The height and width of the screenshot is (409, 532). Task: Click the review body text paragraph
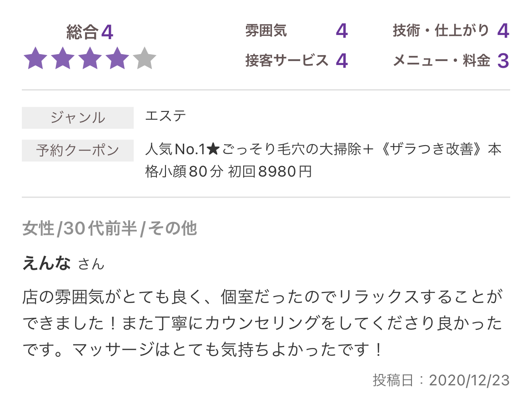[x=262, y=323]
